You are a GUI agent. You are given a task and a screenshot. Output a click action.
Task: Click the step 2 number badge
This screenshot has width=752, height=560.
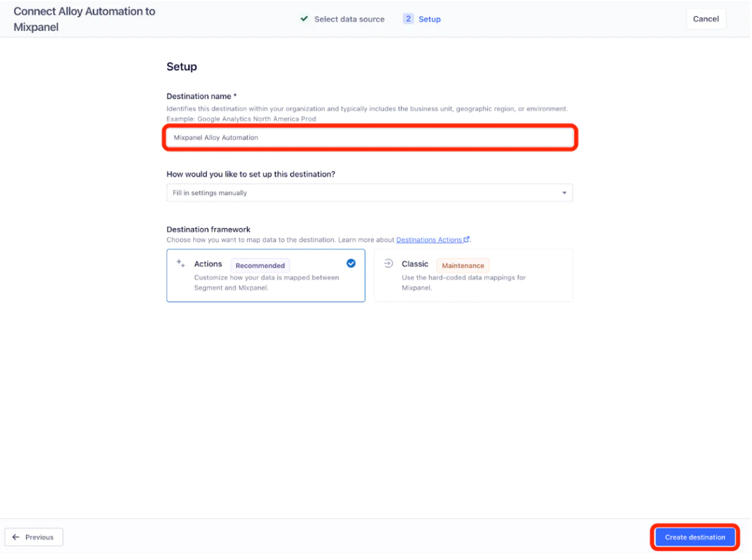point(408,19)
